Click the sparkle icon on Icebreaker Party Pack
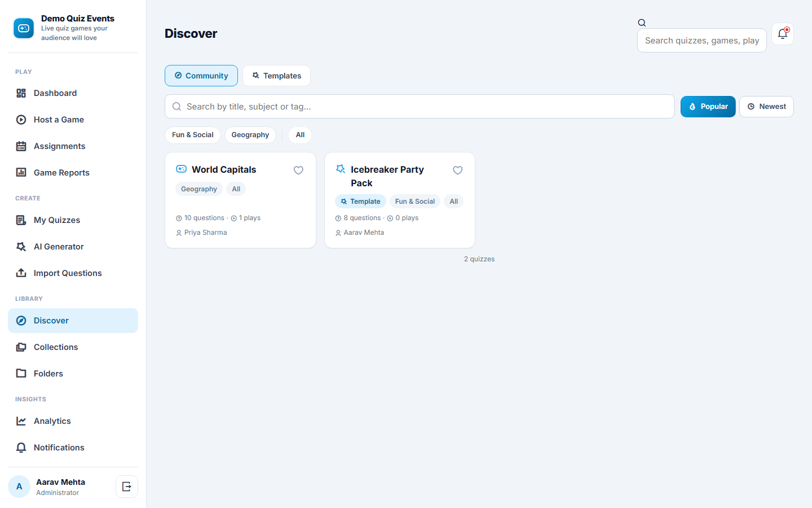The height and width of the screenshot is (508, 812). (x=341, y=169)
